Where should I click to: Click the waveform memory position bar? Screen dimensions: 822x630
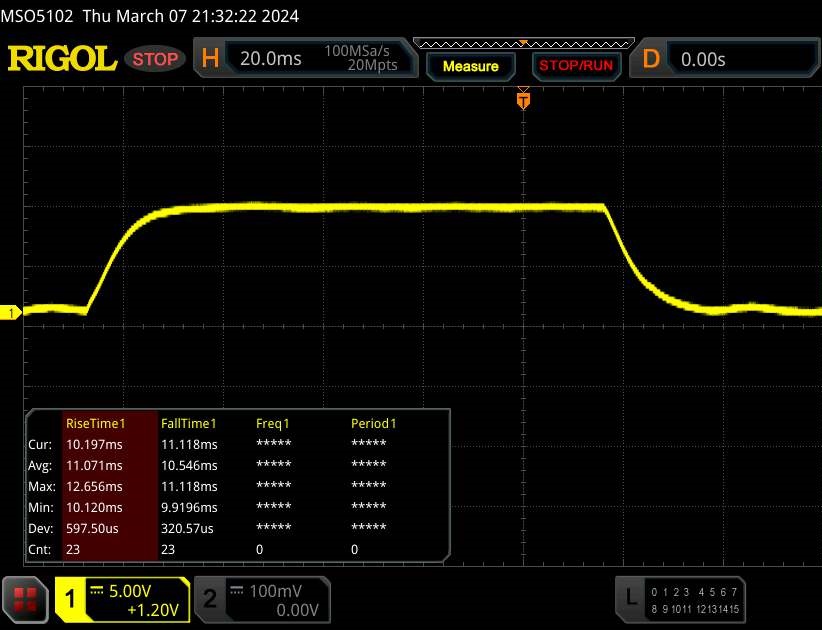pyautogui.click(x=524, y=44)
